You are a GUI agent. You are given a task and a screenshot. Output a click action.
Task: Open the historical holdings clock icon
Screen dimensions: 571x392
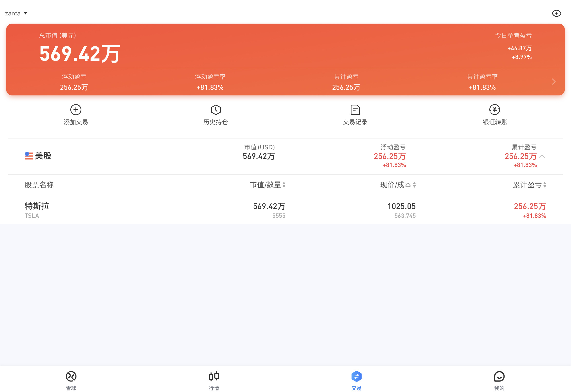216,110
